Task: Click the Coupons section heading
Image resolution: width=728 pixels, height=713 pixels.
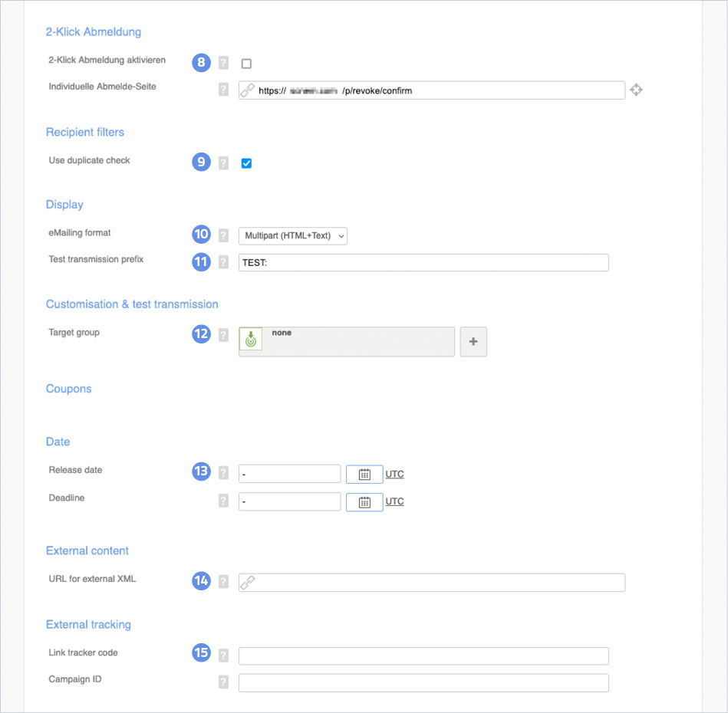Action: point(69,389)
